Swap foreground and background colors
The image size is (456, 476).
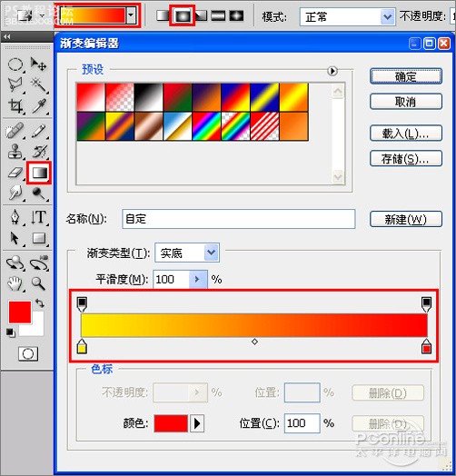pyautogui.click(x=40, y=302)
